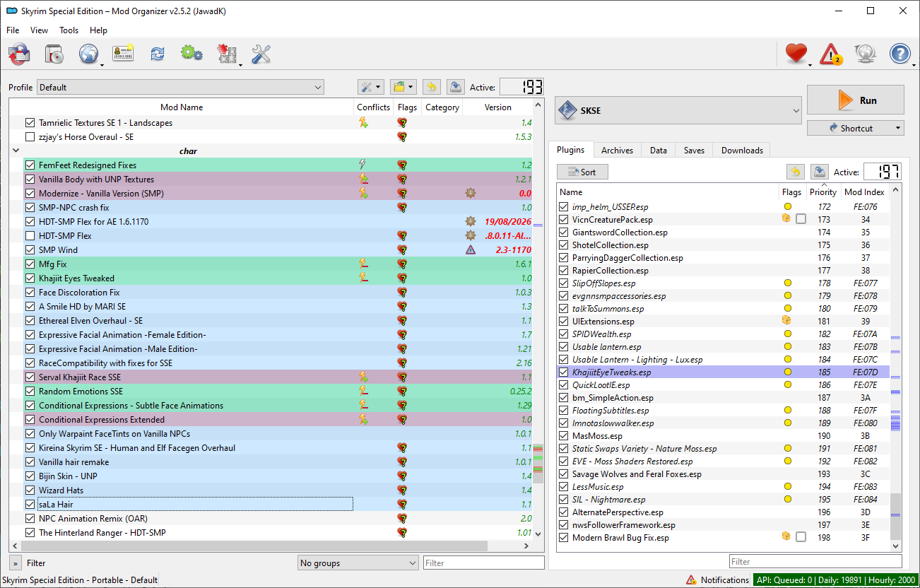This screenshot has height=588, width=920.
Task: Disable the Wizard Hats mod
Action: point(30,490)
